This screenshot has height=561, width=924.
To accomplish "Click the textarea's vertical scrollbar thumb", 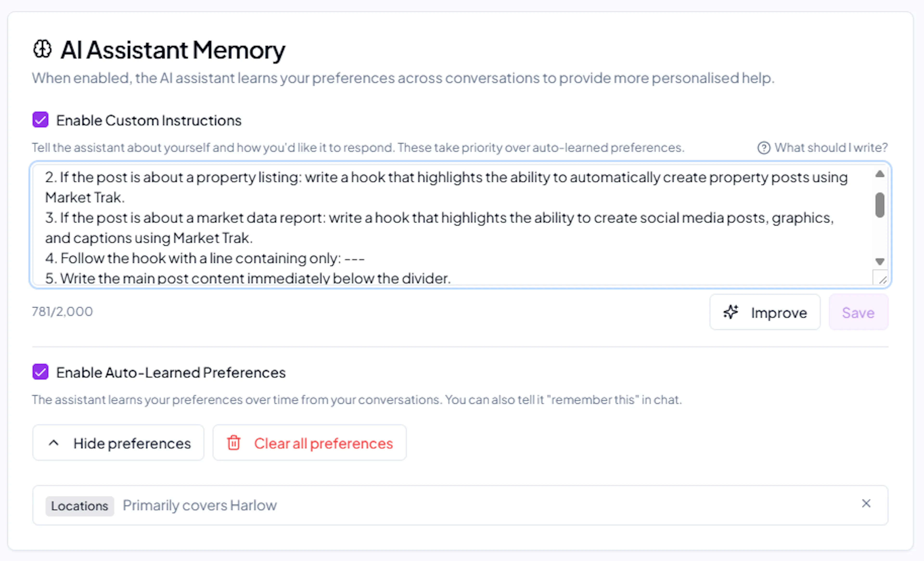I will [880, 205].
